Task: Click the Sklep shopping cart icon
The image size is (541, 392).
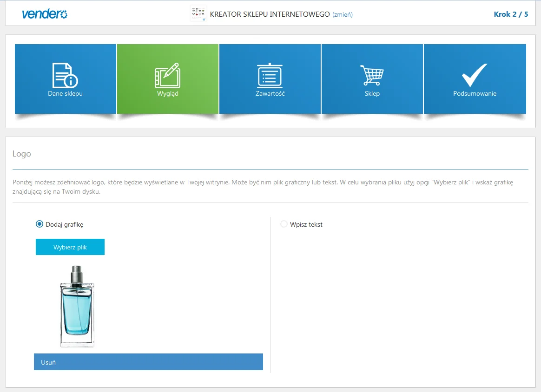Action: (372, 75)
